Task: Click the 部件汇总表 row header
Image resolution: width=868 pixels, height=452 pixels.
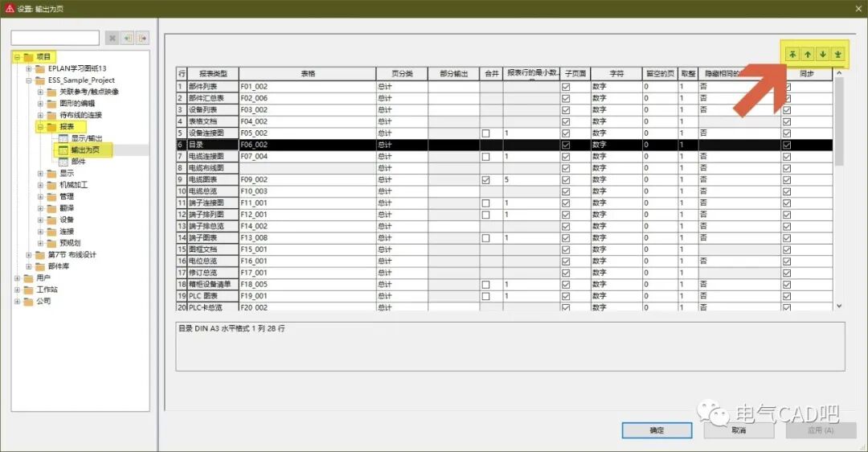Action: pos(213,99)
